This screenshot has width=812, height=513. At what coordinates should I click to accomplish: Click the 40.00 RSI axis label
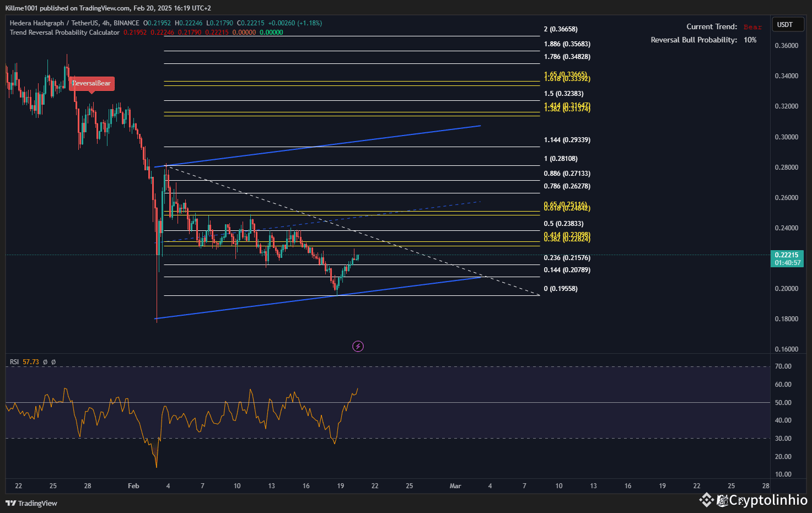(783, 420)
